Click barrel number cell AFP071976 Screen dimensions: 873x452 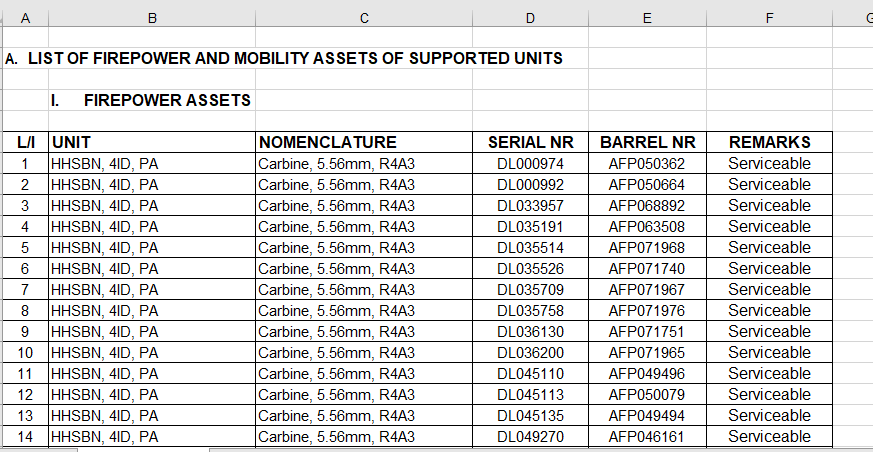click(647, 310)
